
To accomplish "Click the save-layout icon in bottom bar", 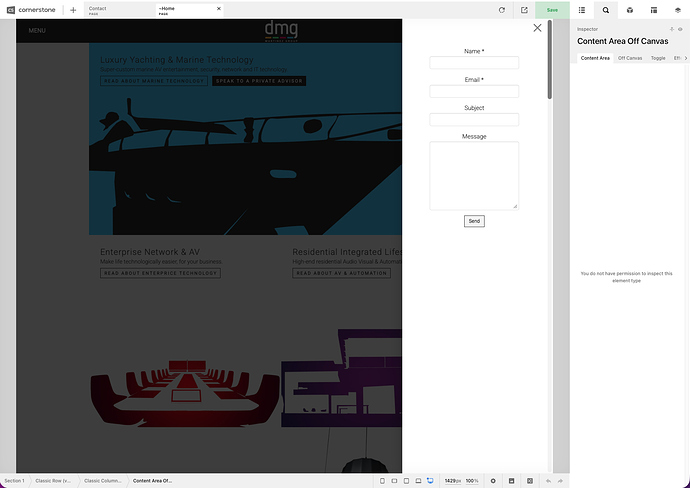I will click(511, 481).
